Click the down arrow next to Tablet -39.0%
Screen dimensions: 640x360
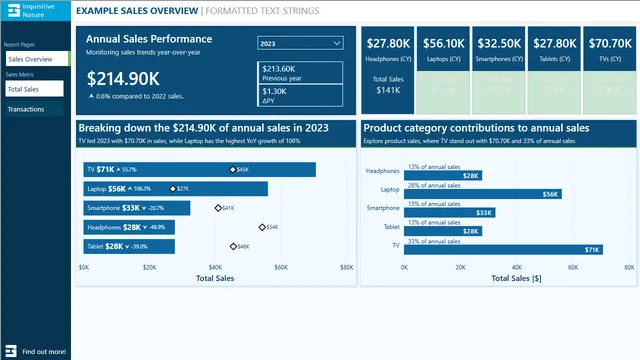coord(127,247)
